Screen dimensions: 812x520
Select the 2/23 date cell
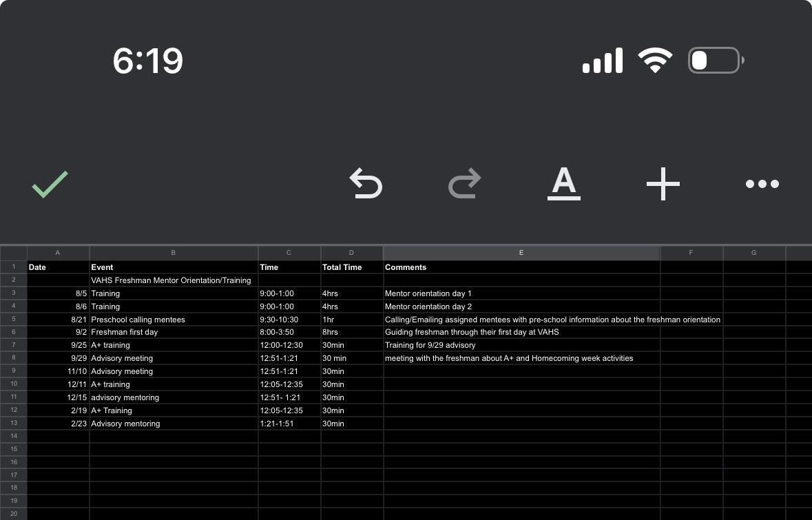click(58, 423)
